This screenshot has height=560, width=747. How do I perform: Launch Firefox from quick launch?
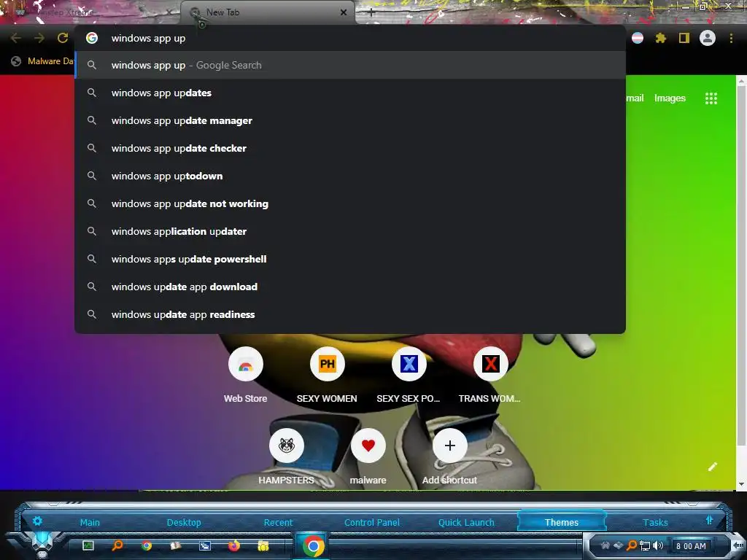[x=234, y=545]
